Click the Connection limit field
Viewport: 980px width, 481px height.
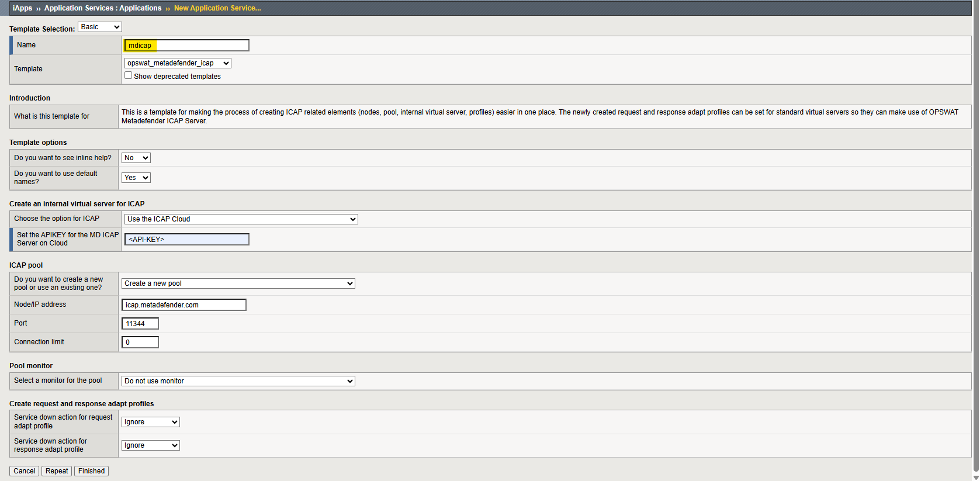[140, 342]
